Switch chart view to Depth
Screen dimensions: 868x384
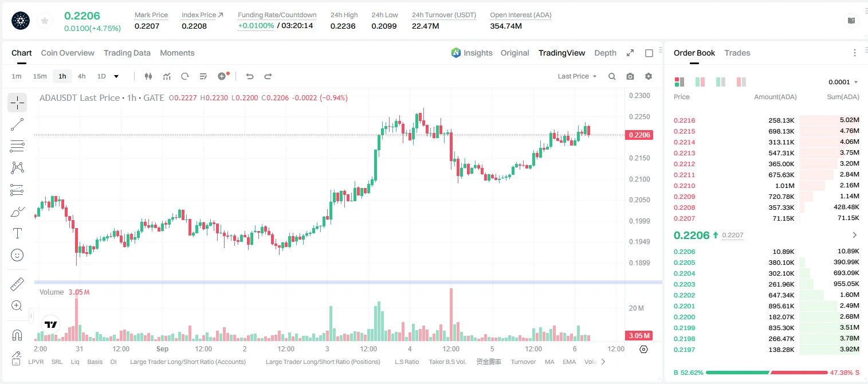(605, 53)
